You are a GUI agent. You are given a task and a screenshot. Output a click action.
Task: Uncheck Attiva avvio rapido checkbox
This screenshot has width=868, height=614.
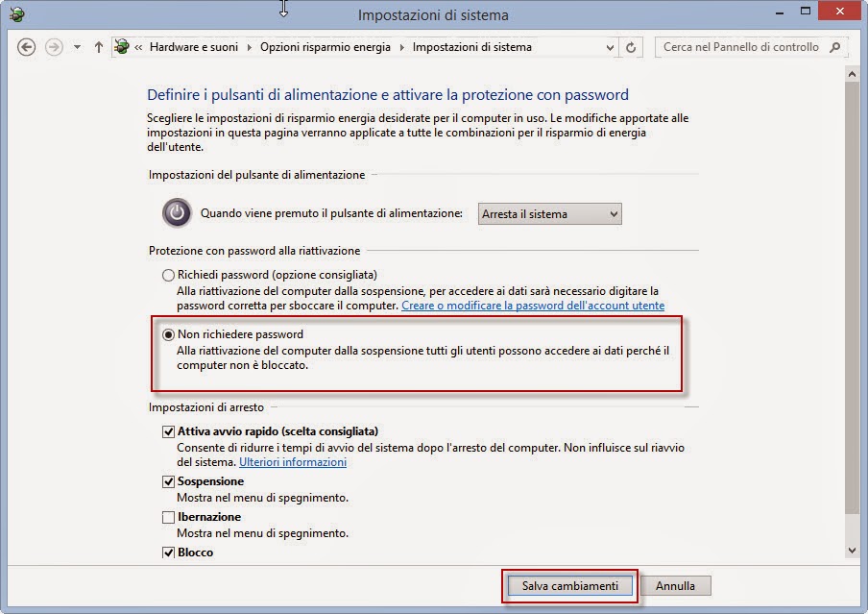(168, 431)
